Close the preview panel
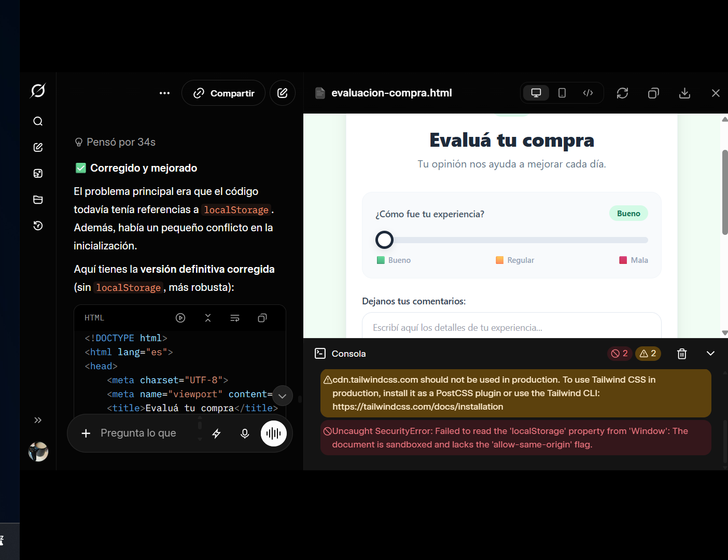The height and width of the screenshot is (560, 728). [716, 93]
